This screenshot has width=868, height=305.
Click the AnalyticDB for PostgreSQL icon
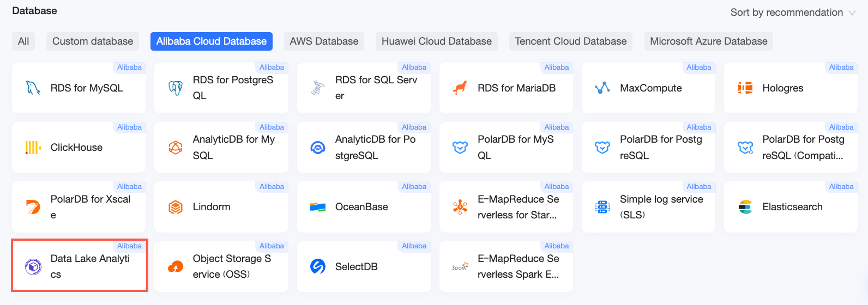coord(318,148)
